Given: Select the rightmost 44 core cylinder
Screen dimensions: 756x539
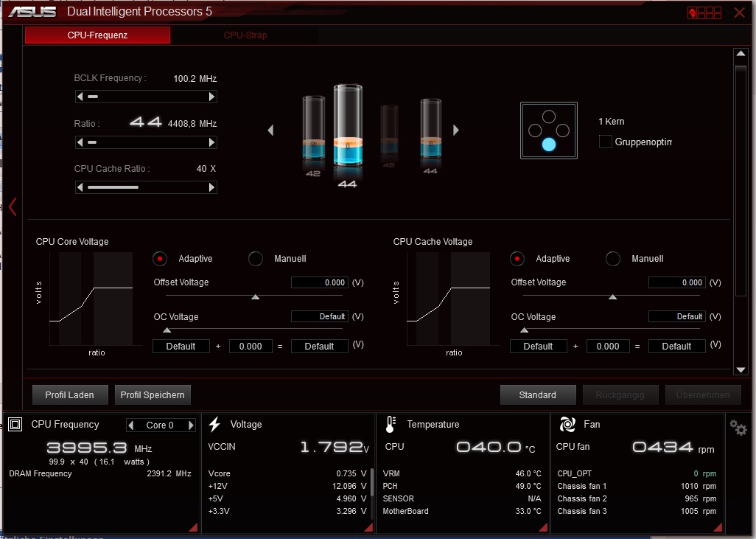Looking at the screenshot, I should (430, 128).
